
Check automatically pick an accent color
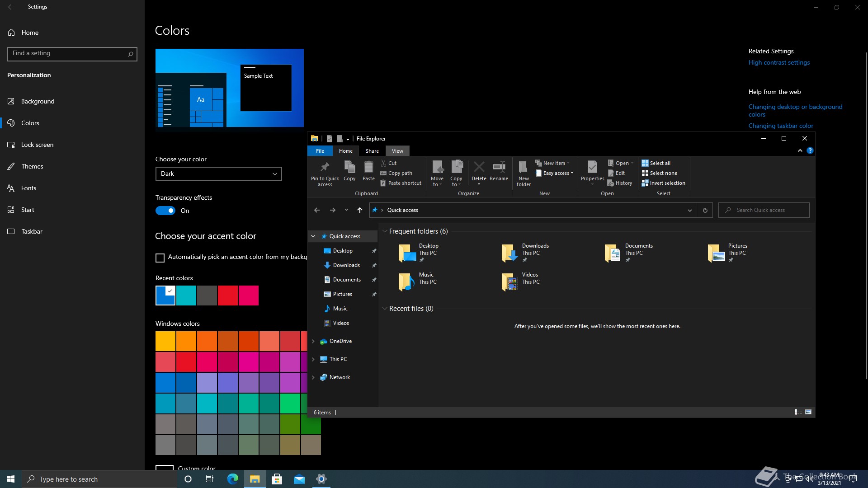[160, 258]
